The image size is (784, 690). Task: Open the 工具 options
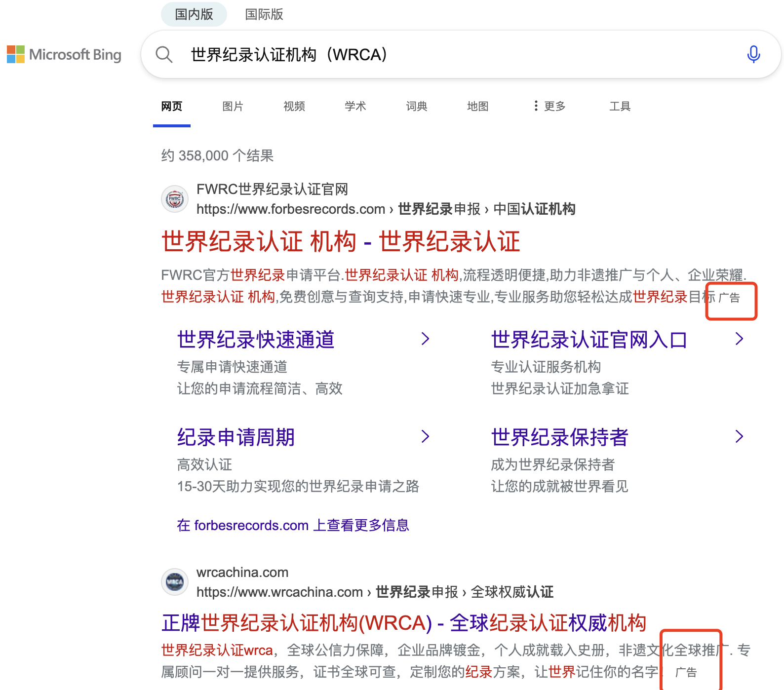620,106
